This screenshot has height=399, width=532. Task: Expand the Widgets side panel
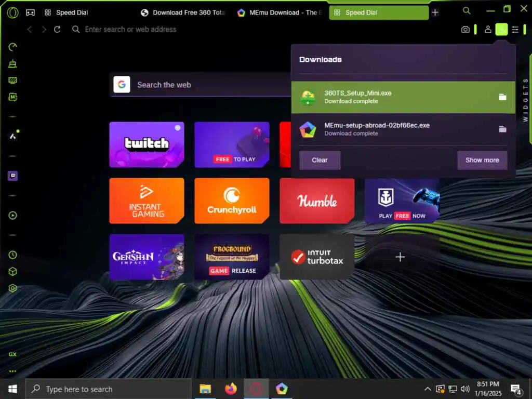pos(526,100)
